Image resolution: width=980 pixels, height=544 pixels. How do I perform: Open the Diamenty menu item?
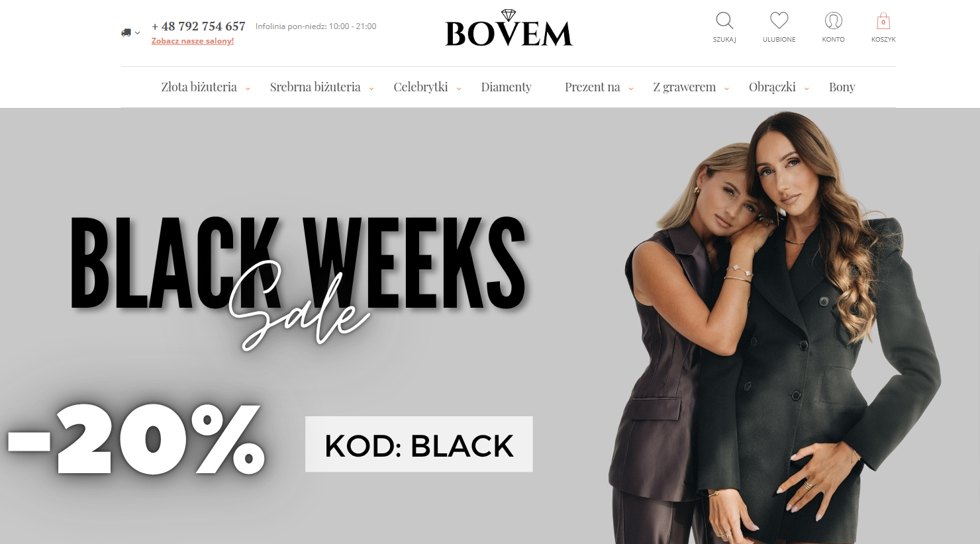[x=506, y=87]
